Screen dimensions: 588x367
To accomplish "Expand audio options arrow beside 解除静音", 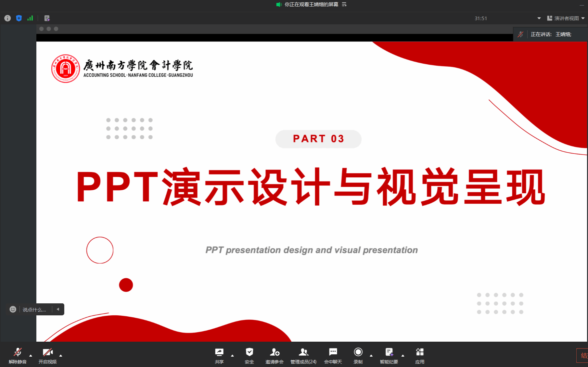I will (x=31, y=355).
